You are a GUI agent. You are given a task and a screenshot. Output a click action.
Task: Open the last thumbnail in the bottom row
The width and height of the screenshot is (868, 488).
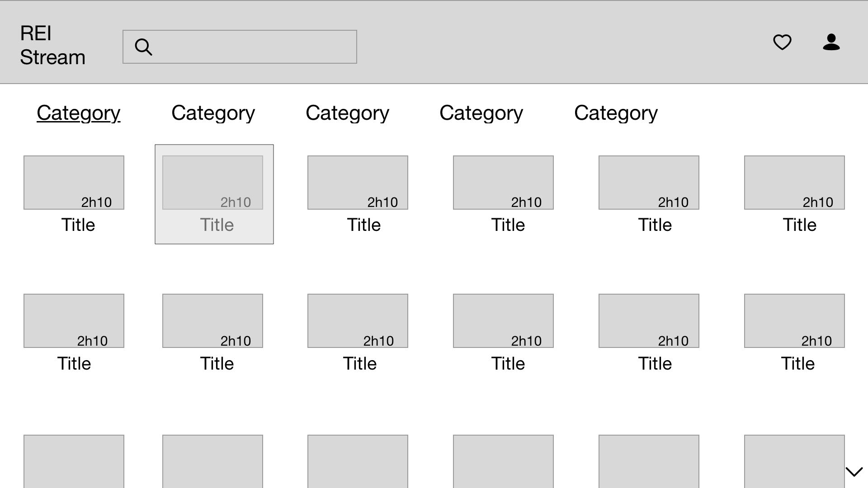(794, 461)
